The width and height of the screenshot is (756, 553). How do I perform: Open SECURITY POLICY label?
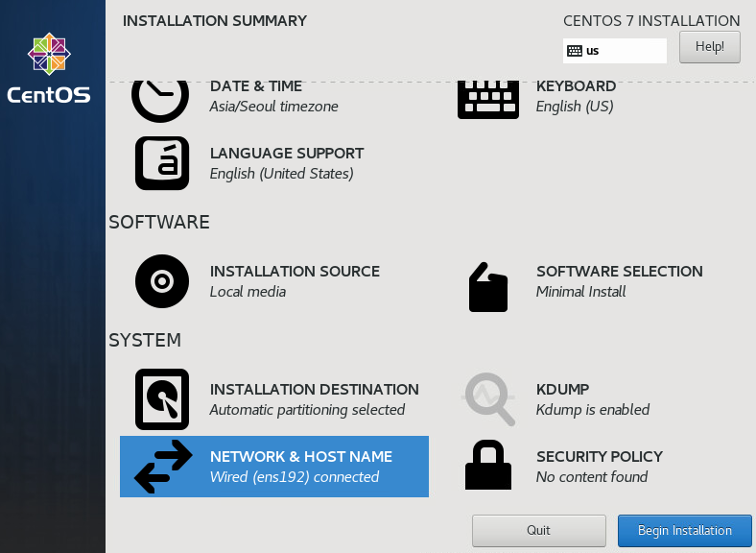pos(600,456)
